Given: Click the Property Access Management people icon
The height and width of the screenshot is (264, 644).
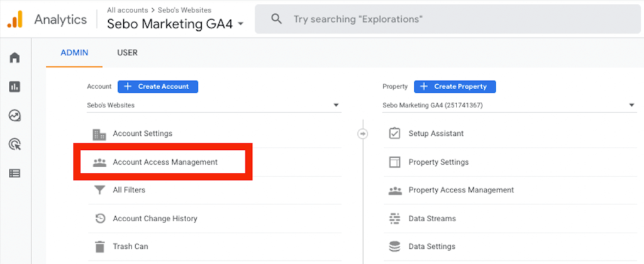Looking at the screenshot, I should point(395,190).
